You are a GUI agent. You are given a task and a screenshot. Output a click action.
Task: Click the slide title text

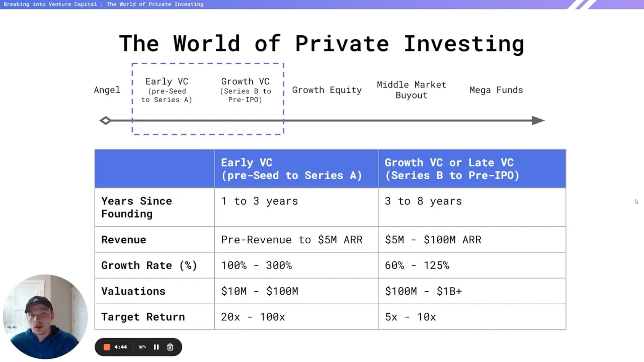pyautogui.click(x=321, y=44)
